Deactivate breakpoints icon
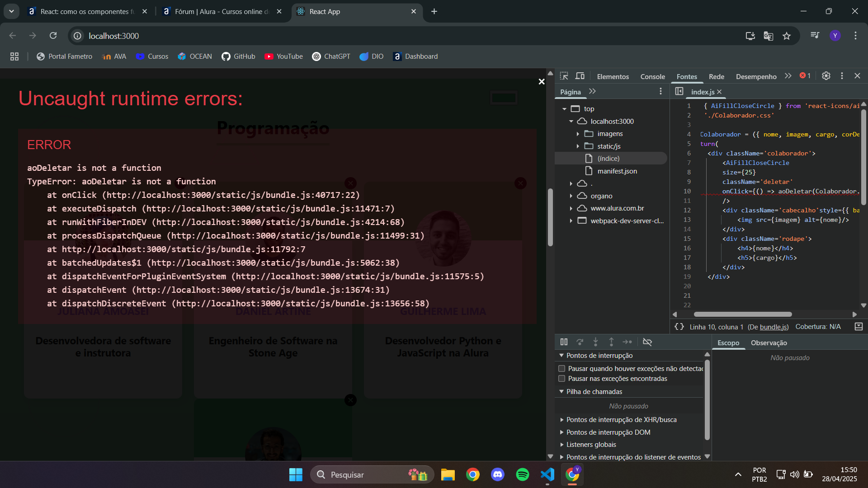Viewport: 868px width, 488px height. pos(647,342)
